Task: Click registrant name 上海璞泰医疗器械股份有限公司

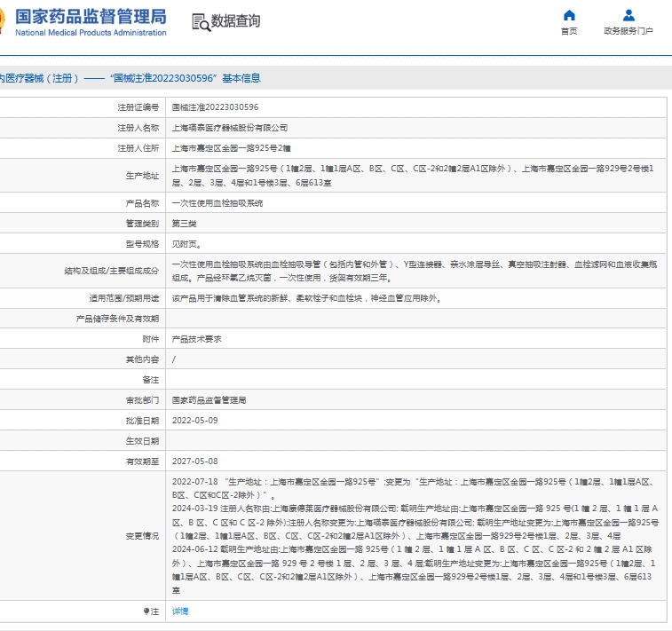Action: [230, 128]
